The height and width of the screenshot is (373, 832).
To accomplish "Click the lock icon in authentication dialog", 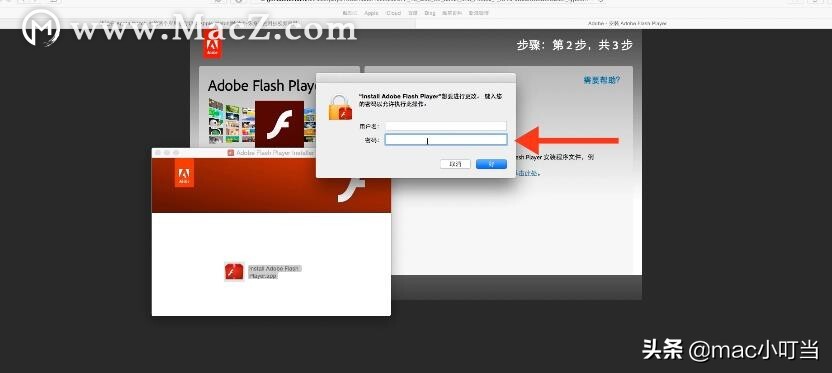I will tap(340, 107).
